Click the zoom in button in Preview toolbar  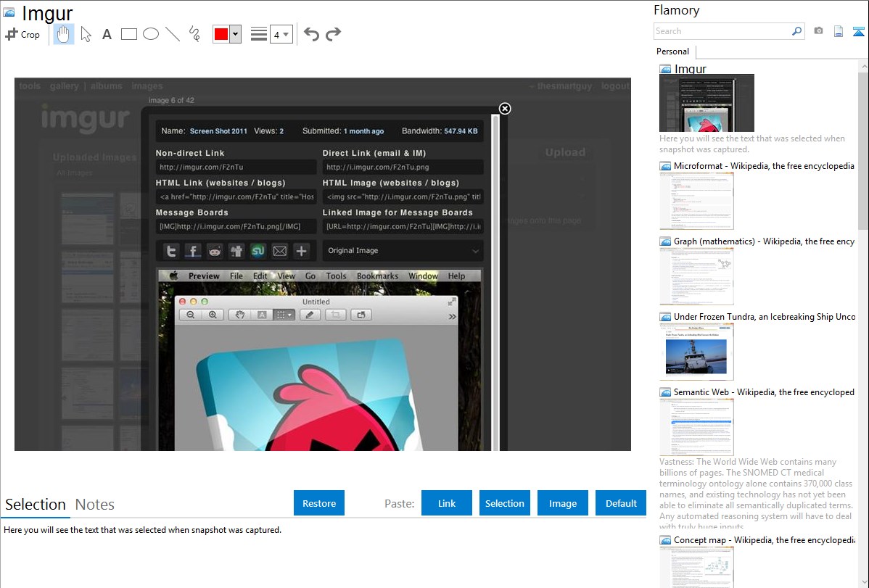coord(213,315)
